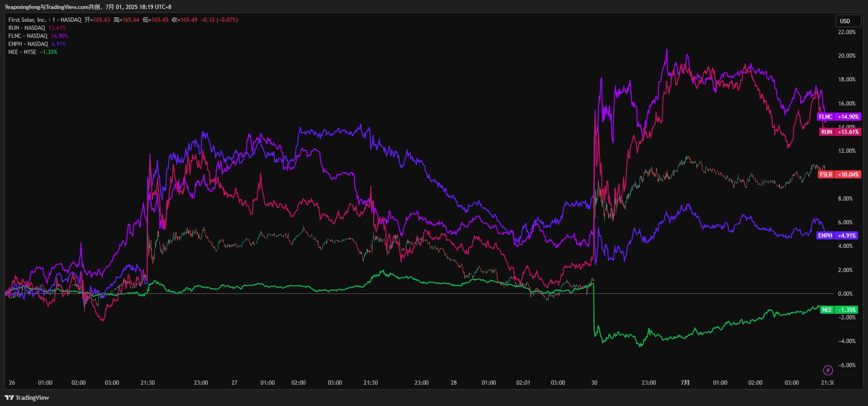This screenshot has height=406, width=868.
Task: Click the 8.00% price axis label
Action: 845,199
